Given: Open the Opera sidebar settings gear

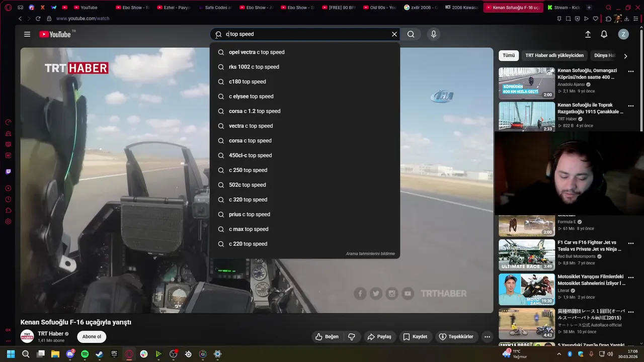Looking at the screenshot, I should (8, 222).
